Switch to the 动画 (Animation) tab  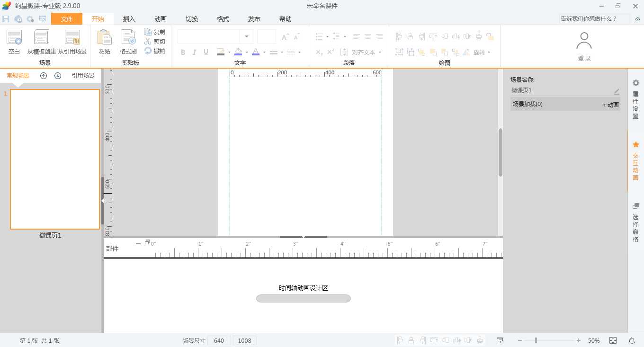click(x=160, y=19)
